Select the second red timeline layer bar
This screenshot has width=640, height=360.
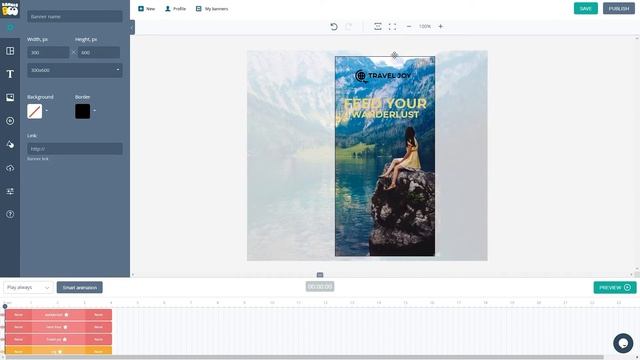coord(58,327)
